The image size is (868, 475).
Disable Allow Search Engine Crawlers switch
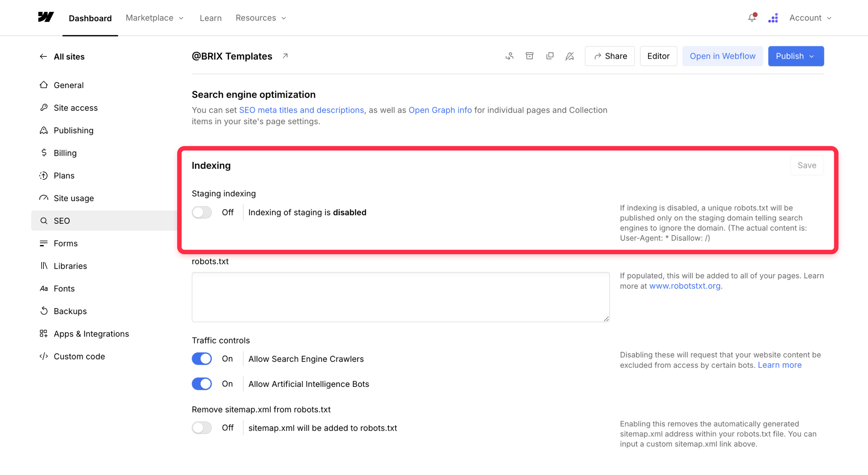point(202,359)
